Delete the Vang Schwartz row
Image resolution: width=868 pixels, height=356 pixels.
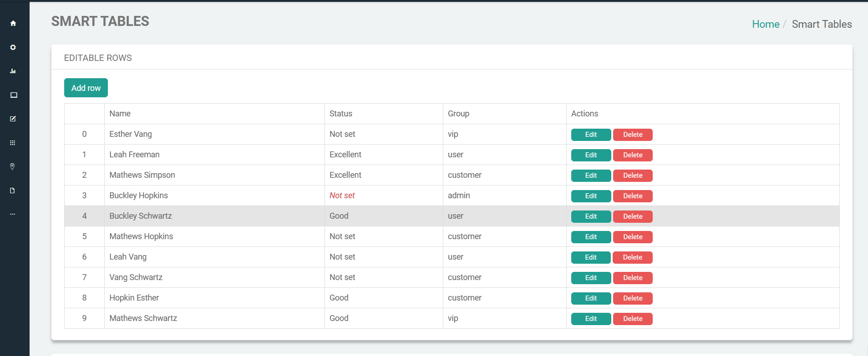tap(633, 278)
